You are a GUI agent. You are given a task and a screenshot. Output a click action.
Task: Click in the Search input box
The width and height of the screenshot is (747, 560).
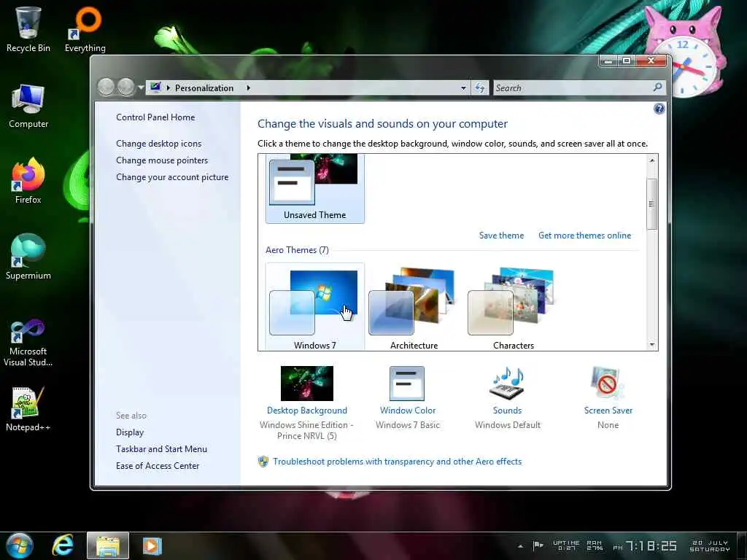[x=573, y=87]
